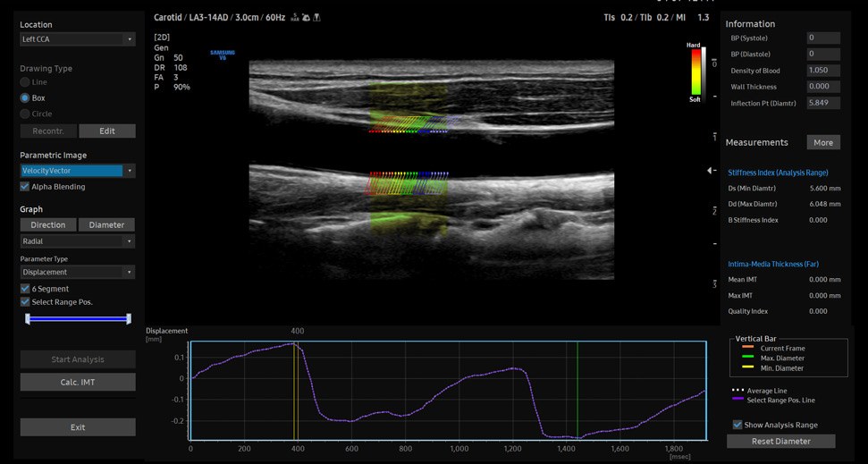Click the trapezoid-shaped icon in the header line
Screen dimensions: 868x464
tap(316, 18)
